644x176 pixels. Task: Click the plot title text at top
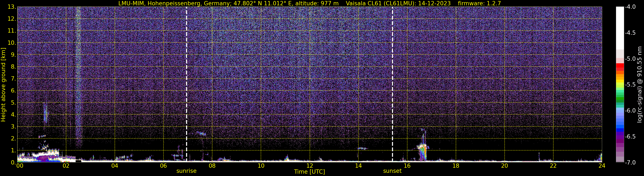tap(310, 3)
